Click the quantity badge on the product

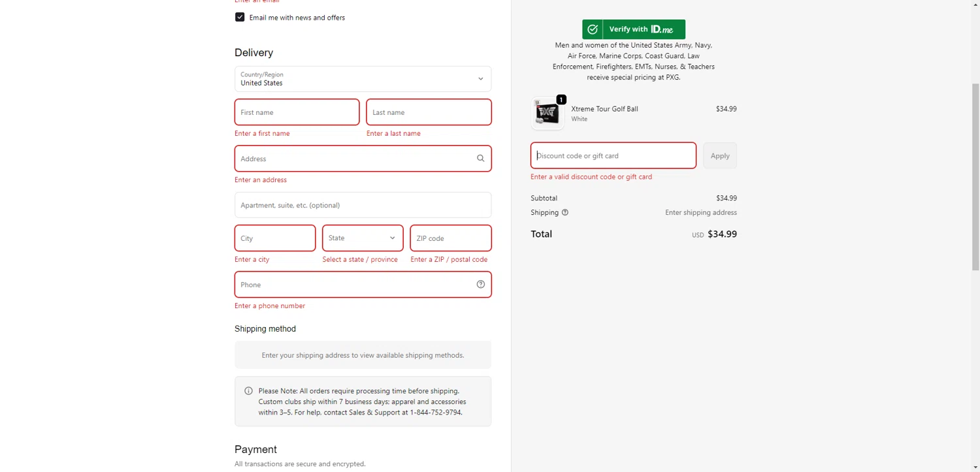pyautogui.click(x=561, y=100)
